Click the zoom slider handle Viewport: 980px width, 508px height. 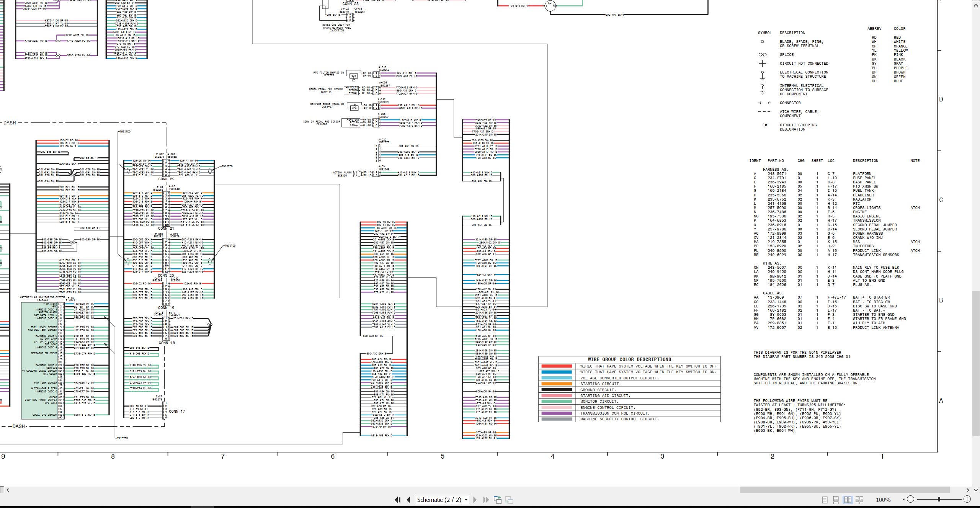click(939, 499)
